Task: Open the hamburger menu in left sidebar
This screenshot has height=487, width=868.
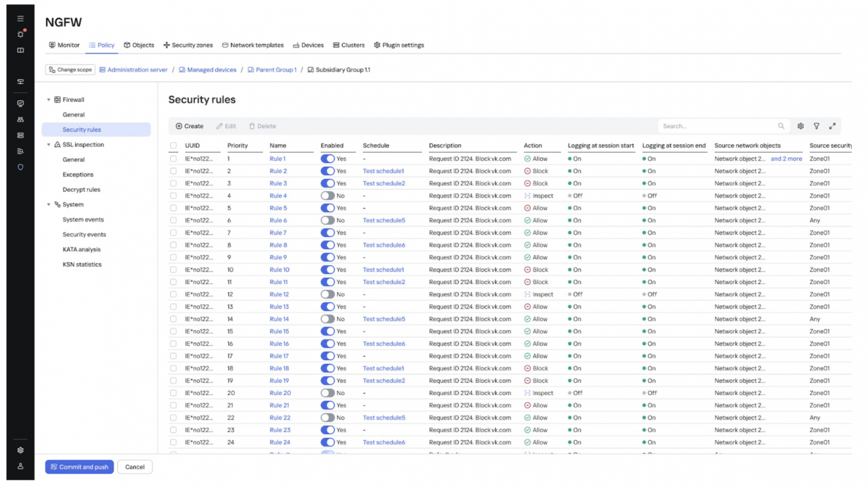Action: [x=21, y=18]
